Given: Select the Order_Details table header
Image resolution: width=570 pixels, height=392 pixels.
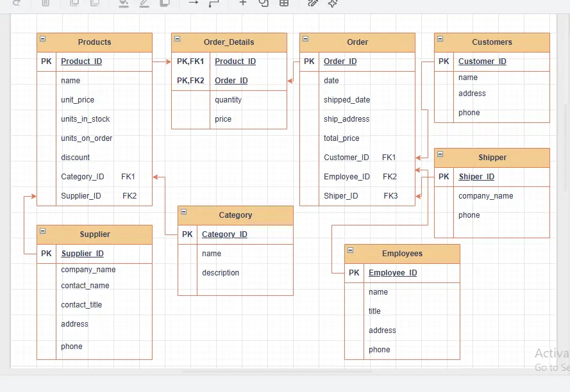Looking at the screenshot, I should pyautogui.click(x=229, y=42).
